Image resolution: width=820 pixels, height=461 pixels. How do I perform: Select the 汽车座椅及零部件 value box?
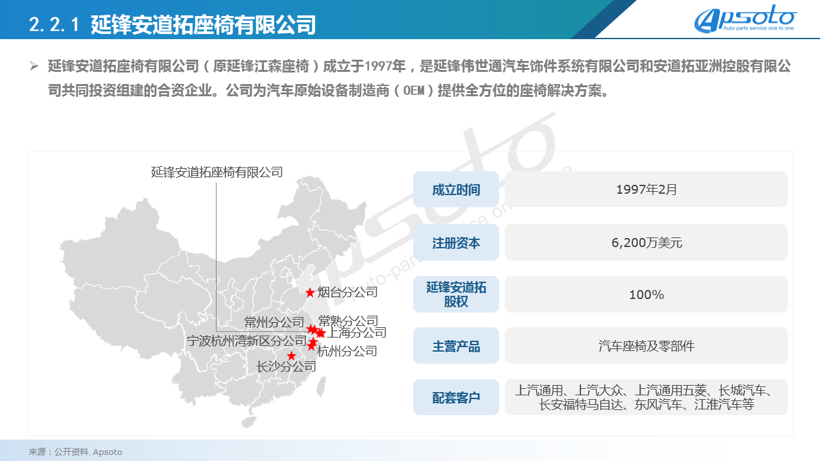[646, 346]
